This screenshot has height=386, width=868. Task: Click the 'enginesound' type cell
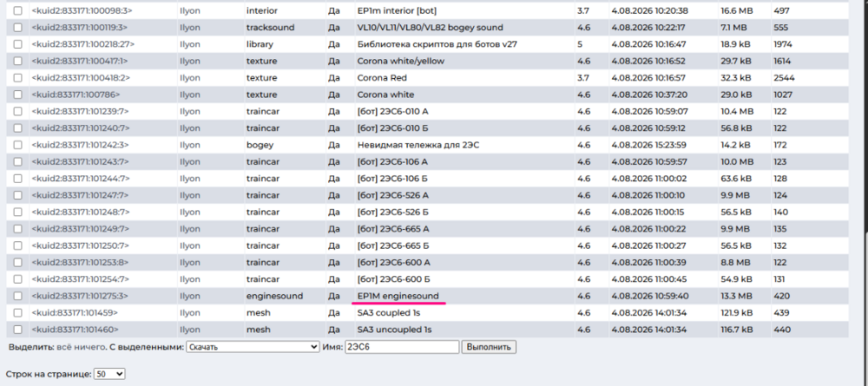pyautogui.click(x=274, y=296)
